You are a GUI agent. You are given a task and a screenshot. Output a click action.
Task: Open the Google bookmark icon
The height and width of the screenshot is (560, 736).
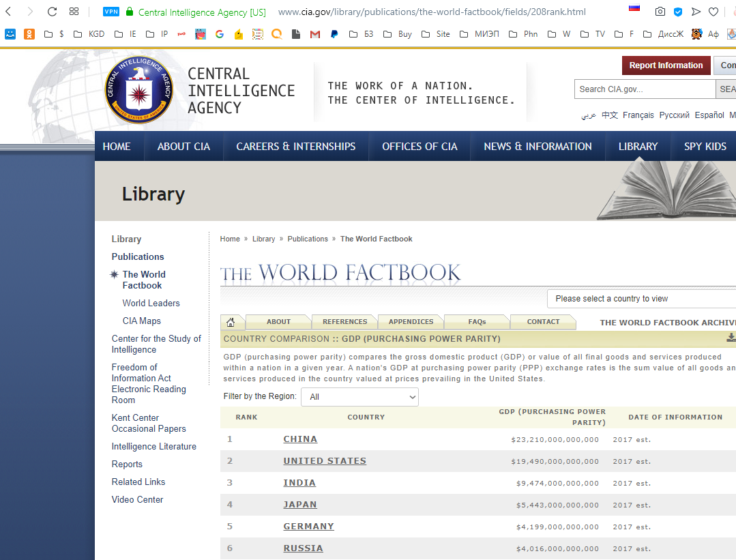coord(219,34)
